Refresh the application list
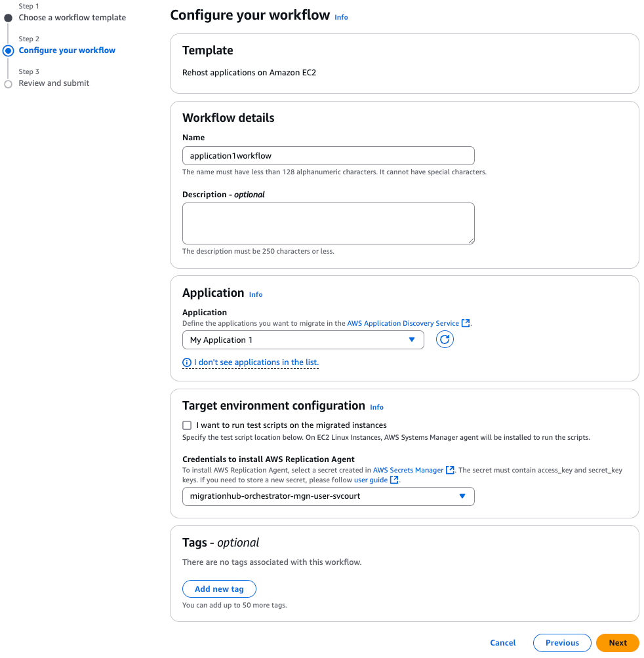 445,339
